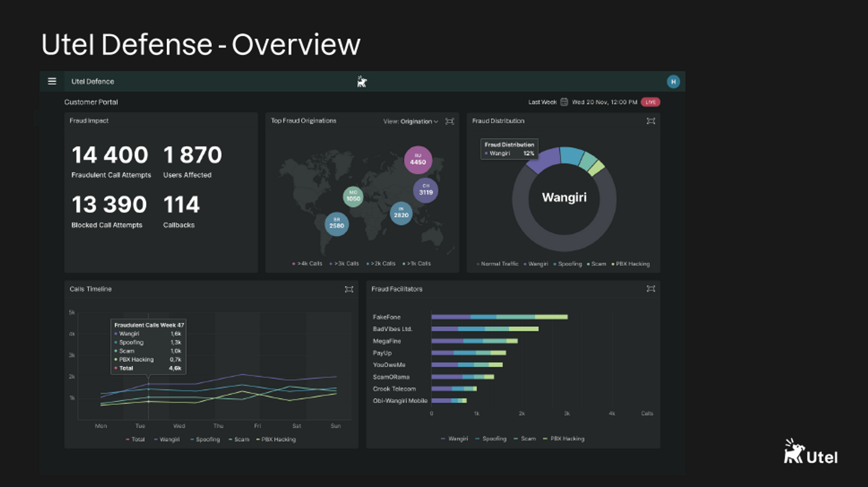
Task: Click the Customer Portal breadcrumb
Action: point(91,102)
